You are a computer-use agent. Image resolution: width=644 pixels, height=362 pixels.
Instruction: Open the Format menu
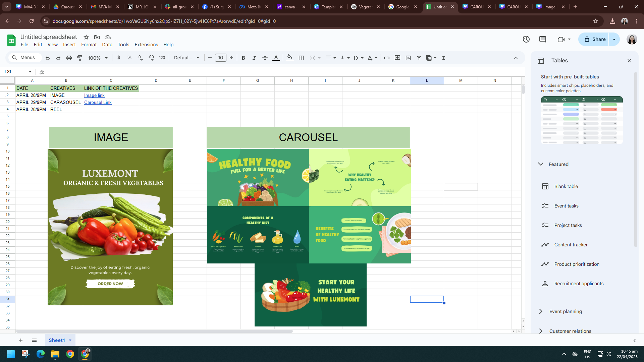pyautogui.click(x=89, y=45)
